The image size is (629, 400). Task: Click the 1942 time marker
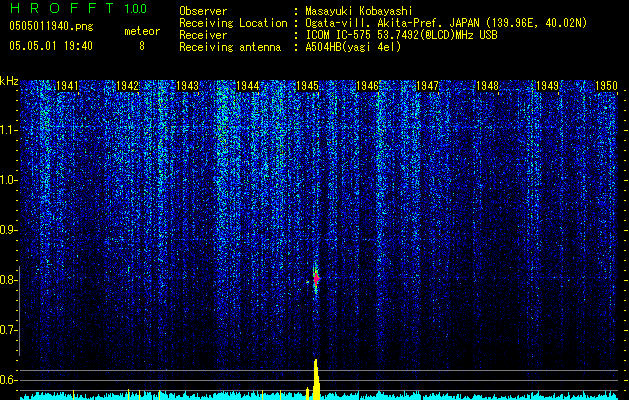(127, 85)
